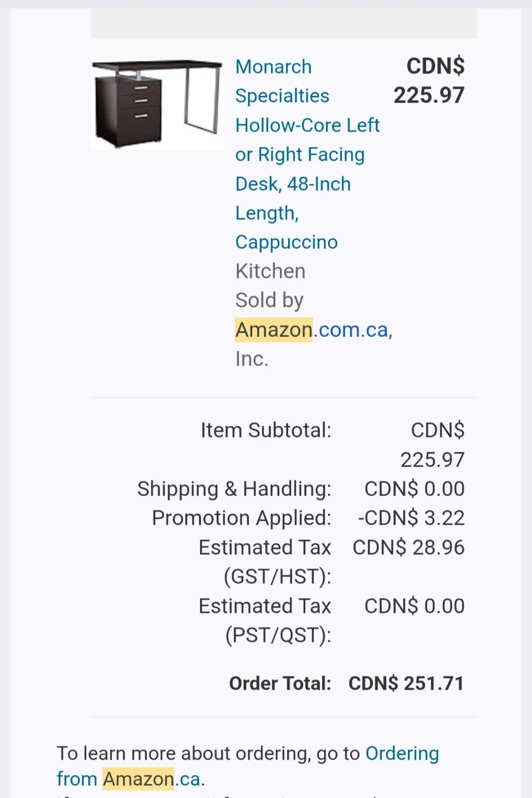This screenshot has height=798, width=532.
Task: Click the 'To learn more about ordering' text
Action: pyautogui.click(x=208, y=754)
